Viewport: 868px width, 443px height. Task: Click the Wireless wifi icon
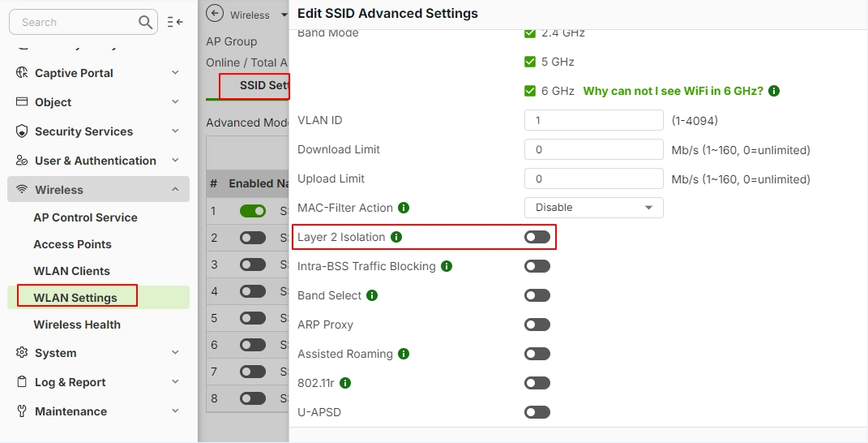pos(22,189)
